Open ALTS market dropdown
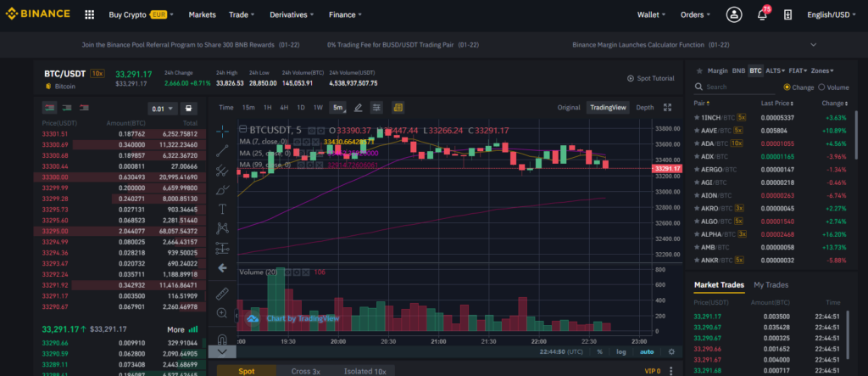 click(775, 71)
